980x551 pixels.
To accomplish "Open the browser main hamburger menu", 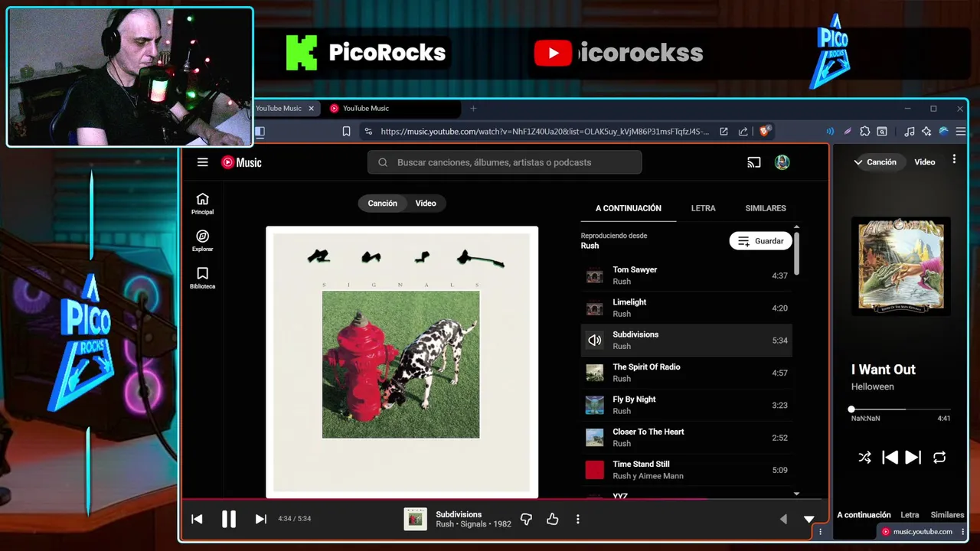I will click(x=961, y=132).
